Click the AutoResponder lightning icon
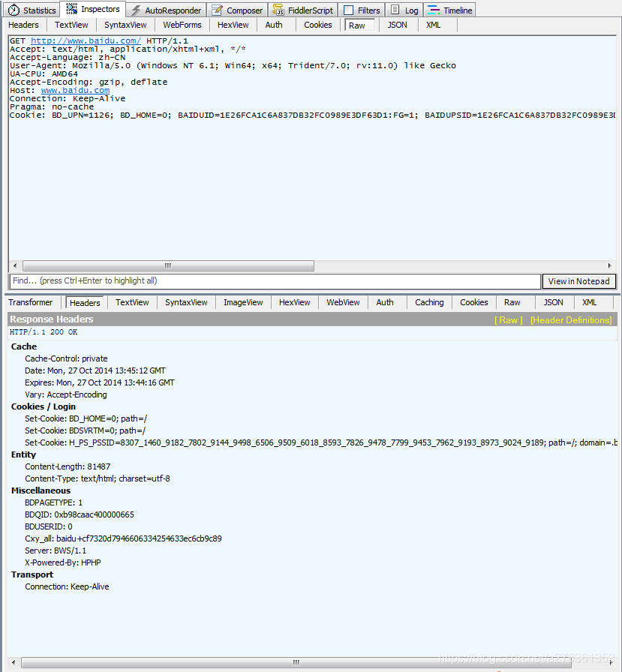The height and width of the screenshot is (672, 622). pyautogui.click(x=136, y=10)
